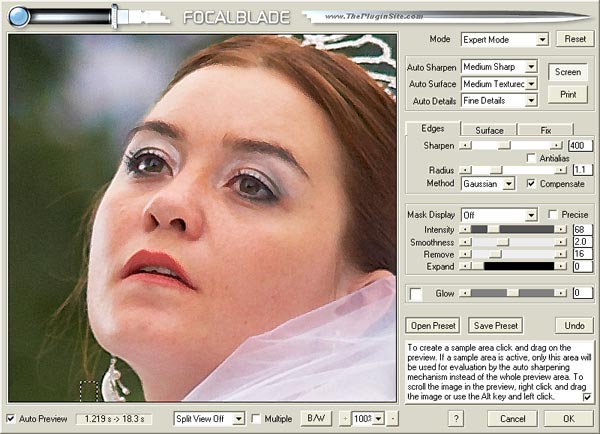Click the Radius value field showing 1.1
This screenshot has width=600, height=434.
(x=582, y=170)
